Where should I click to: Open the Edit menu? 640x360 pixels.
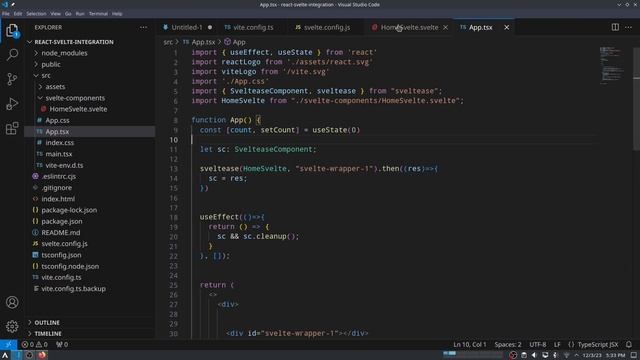18,14
